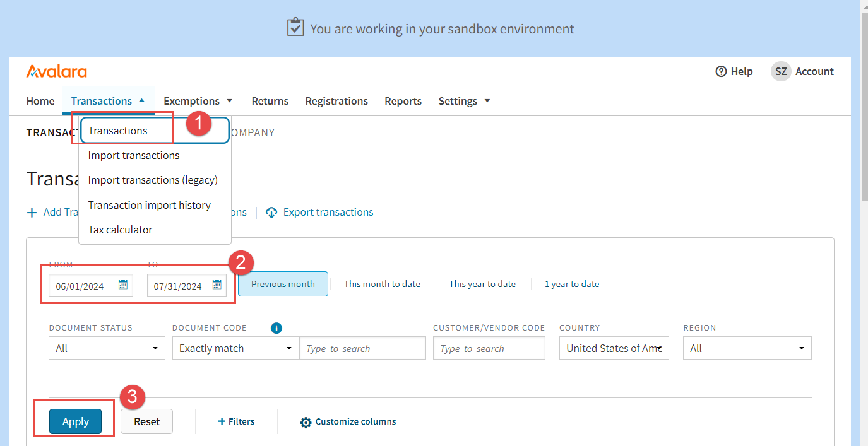This screenshot has width=868, height=446.
Task: Collapse the Transactions menu arrow
Action: coord(142,100)
